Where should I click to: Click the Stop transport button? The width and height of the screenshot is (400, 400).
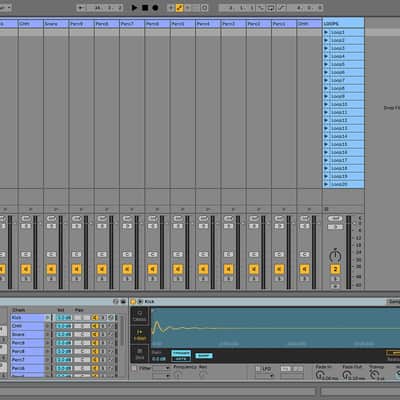click(145, 7)
